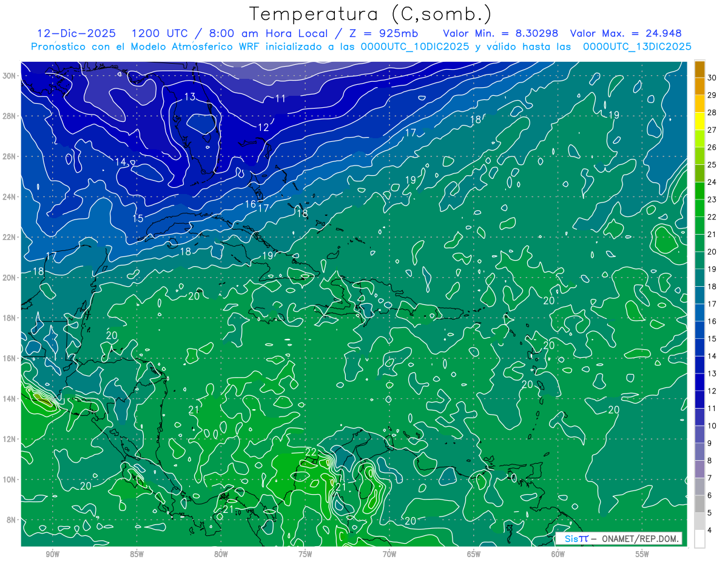Click the colorbar scale label '9'
The image size is (728, 562).
click(x=710, y=443)
